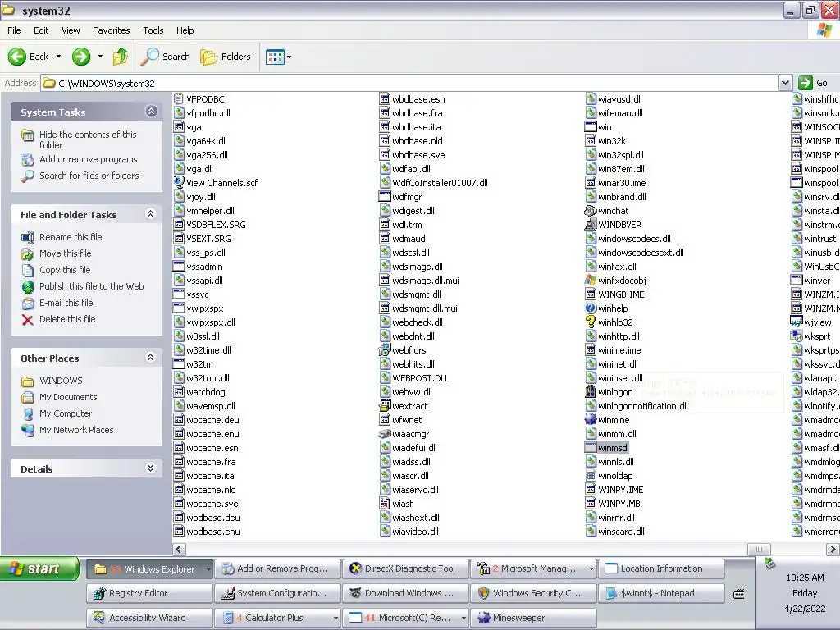This screenshot has height=630, width=840.
Task: Expand the Details panel
Action: tap(151, 468)
